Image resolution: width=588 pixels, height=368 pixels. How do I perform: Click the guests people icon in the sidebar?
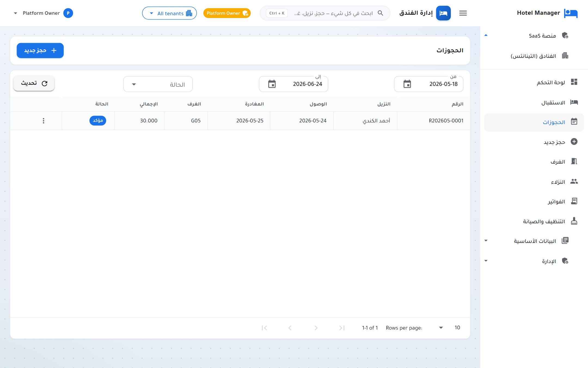(574, 181)
